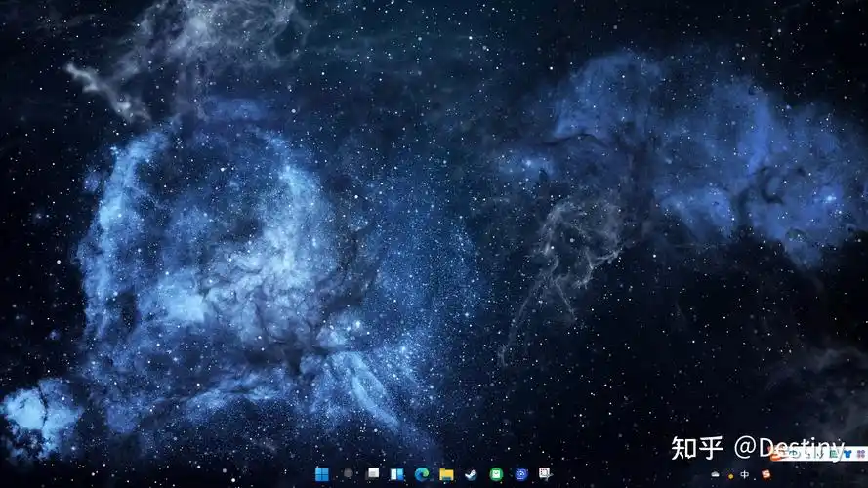868x488 pixels.
Task: Open File Explorer from the taskbar
Action: (x=446, y=474)
